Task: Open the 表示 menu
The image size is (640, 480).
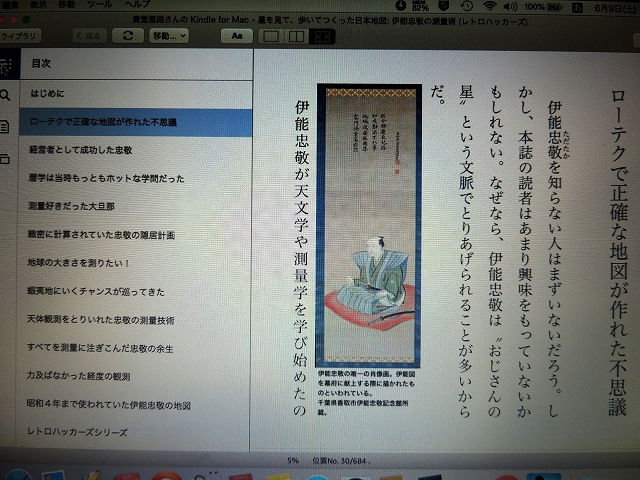Action: point(38,4)
